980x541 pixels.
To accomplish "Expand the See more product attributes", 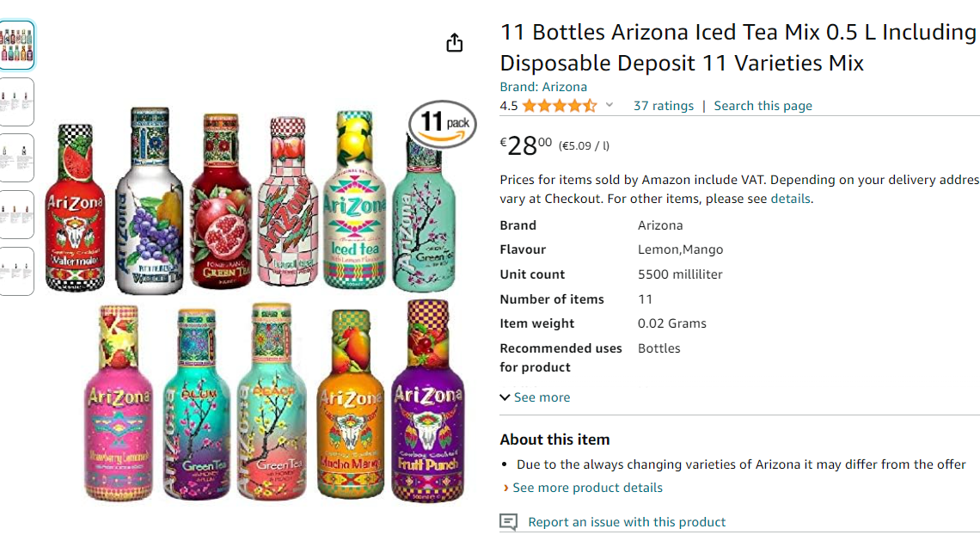I will click(535, 397).
